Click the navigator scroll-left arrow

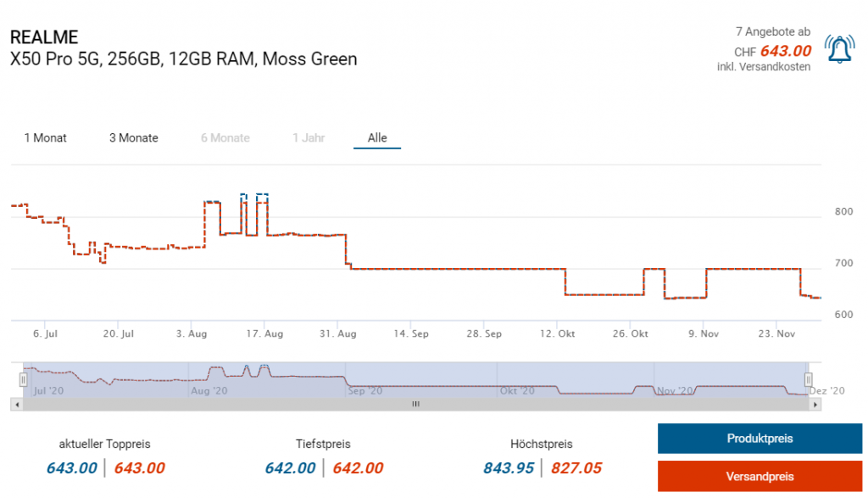tap(15, 405)
